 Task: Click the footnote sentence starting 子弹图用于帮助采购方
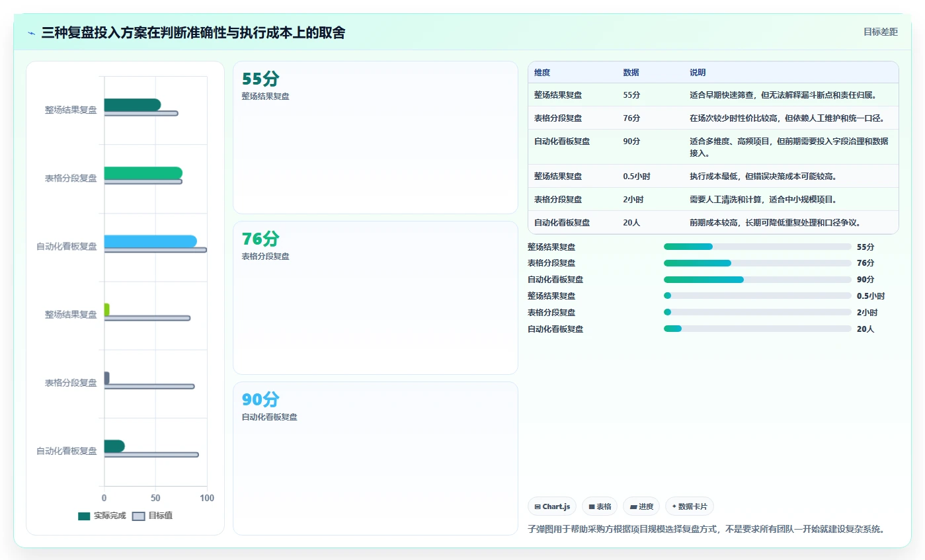pyautogui.click(x=706, y=529)
